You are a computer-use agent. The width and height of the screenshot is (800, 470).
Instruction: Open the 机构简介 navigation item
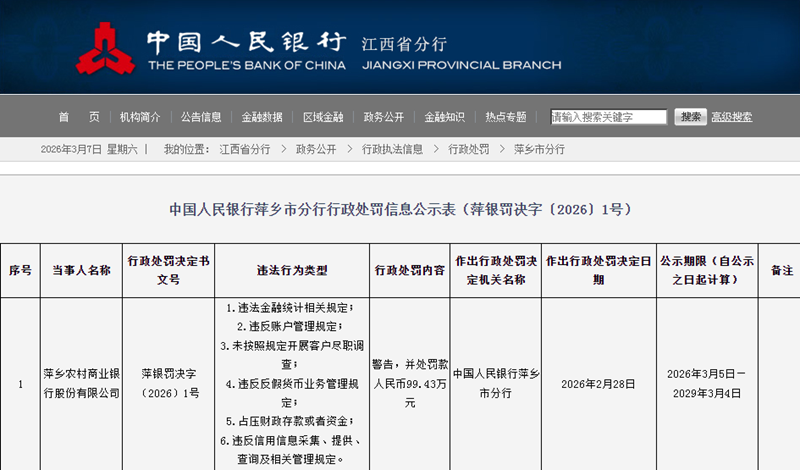click(x=140, y=117)
